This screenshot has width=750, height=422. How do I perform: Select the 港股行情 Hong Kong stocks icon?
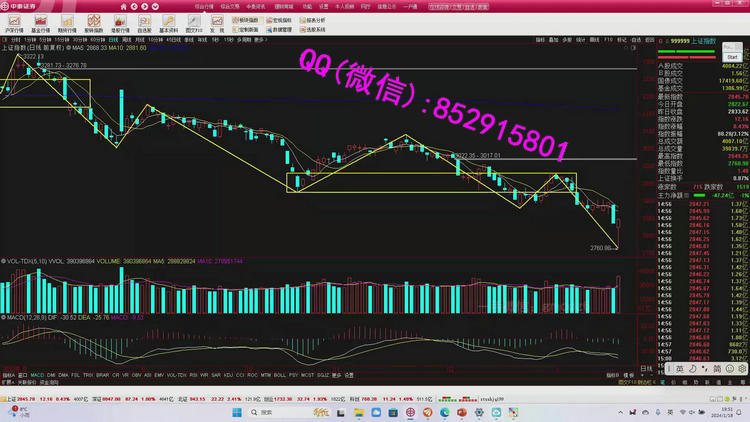119,24
